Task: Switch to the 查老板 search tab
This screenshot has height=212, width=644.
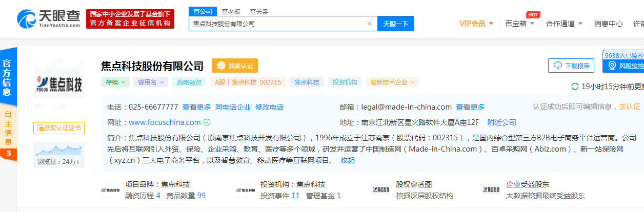Action: pyautogui.click(x=231, y=11)
